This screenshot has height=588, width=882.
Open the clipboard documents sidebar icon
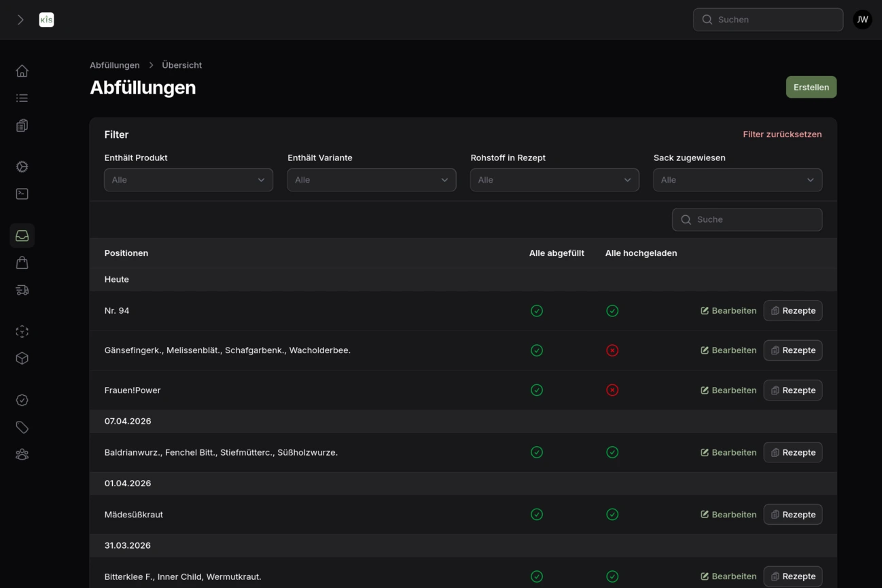[x=22, y=126]
